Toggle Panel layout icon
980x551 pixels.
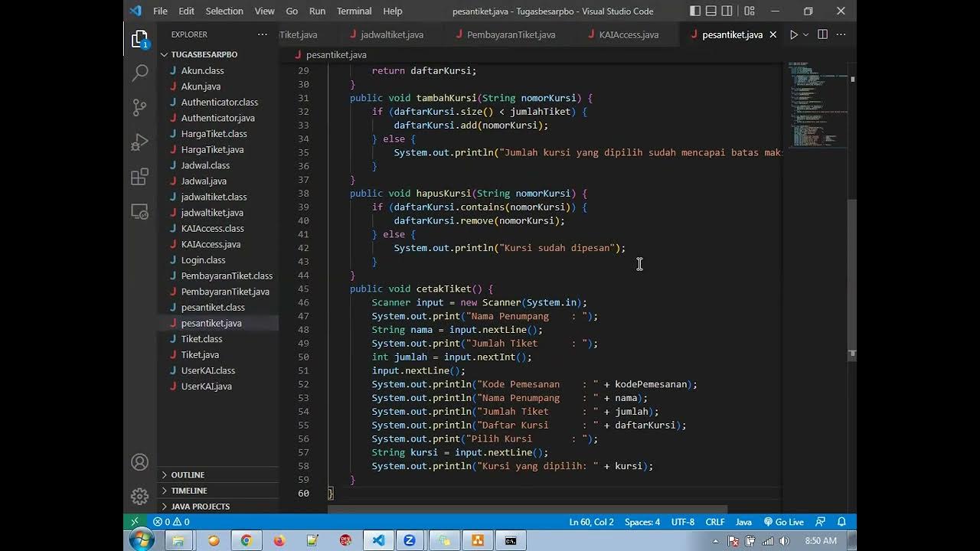tap(711, 11)
